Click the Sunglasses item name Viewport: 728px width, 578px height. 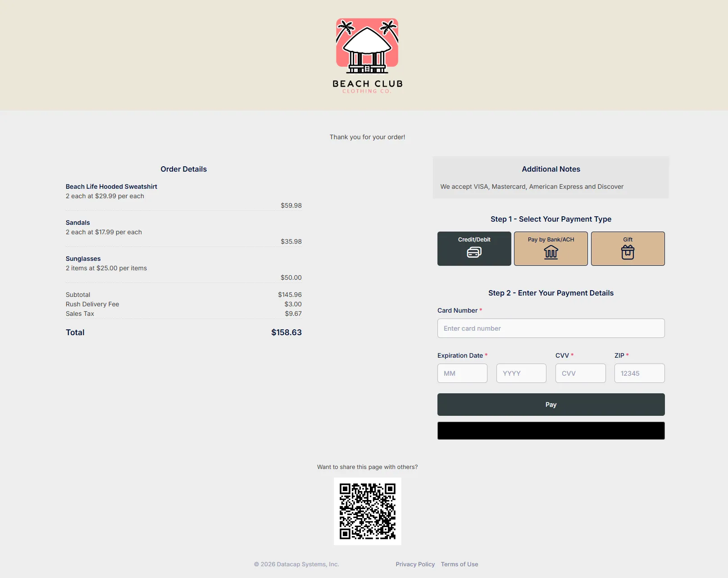tap(83, 259)
